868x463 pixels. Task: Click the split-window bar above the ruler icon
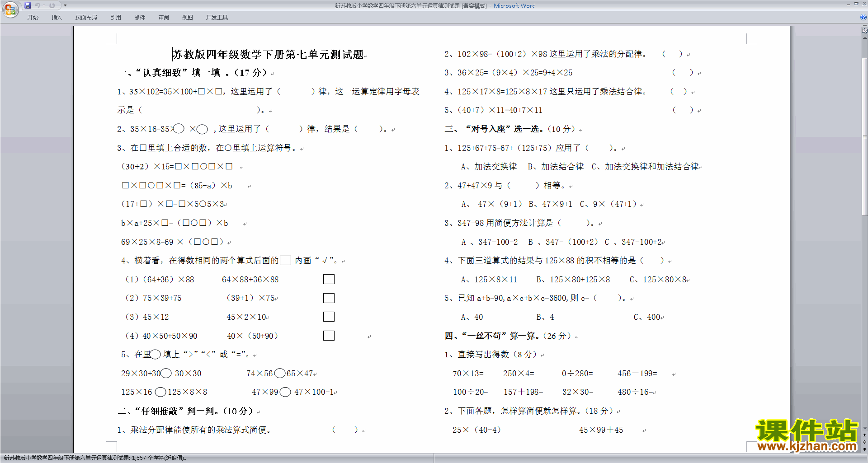(864, 26)
